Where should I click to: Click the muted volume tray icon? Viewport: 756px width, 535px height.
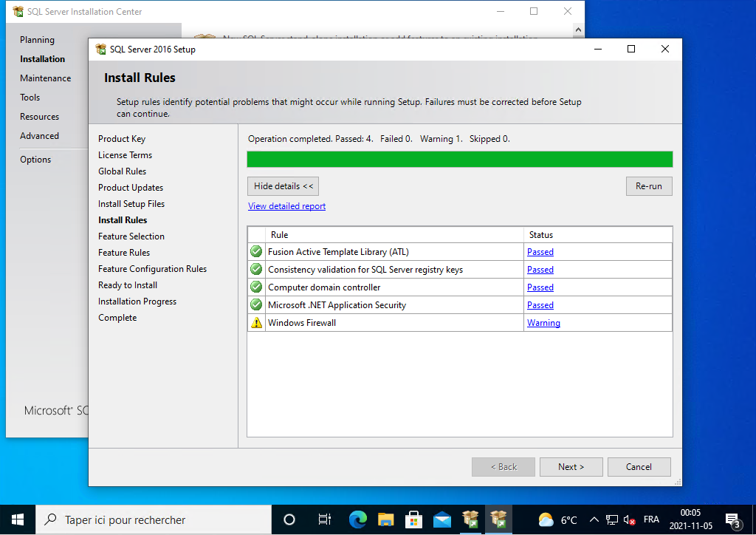pos(630,520)
